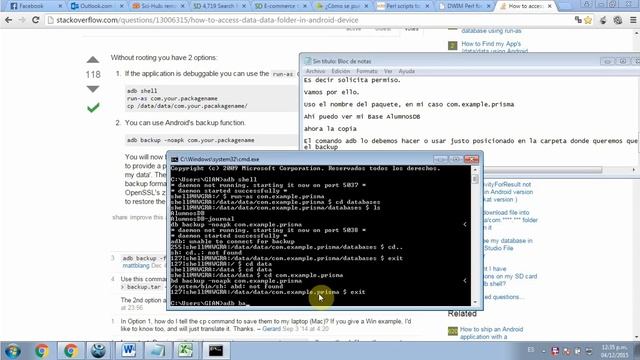Click the cmd.exe title bar icon

(174, 159)
